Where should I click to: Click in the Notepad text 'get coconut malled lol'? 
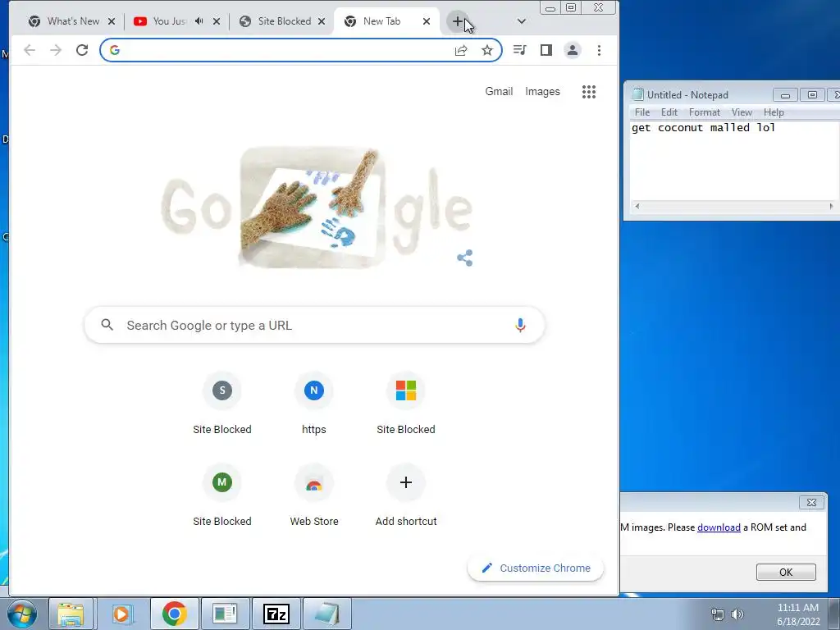point(703,127)
